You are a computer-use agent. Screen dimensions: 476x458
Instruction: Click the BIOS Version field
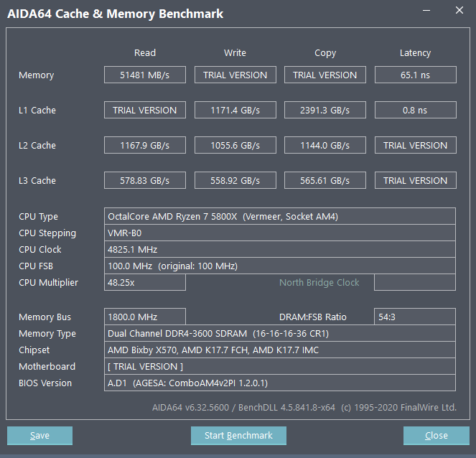pos(280,383)
